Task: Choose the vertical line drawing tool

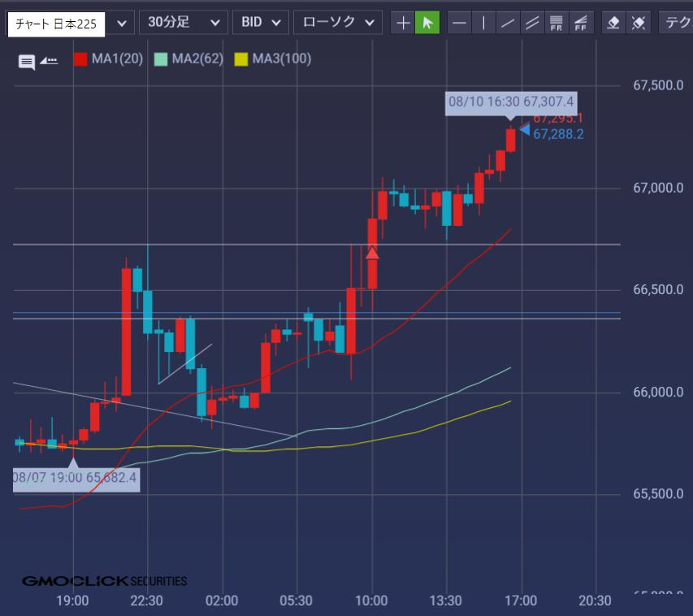Action: pyautogui.click(x=483, y=23)
